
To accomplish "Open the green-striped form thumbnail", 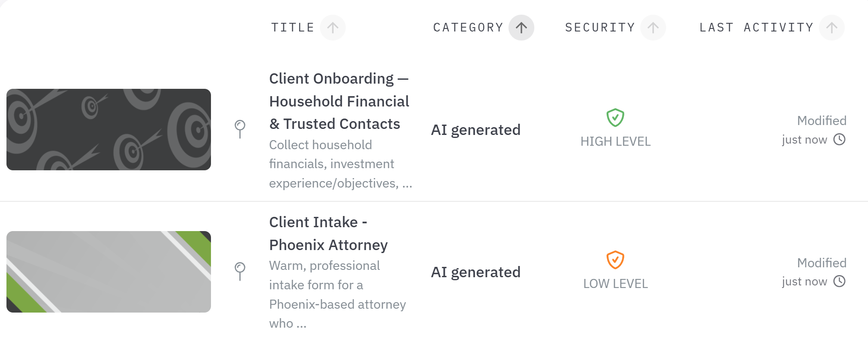I will 108,272.
